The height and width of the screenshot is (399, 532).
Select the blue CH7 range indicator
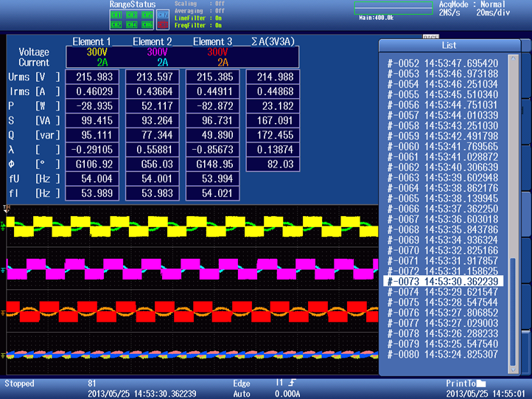163,15
